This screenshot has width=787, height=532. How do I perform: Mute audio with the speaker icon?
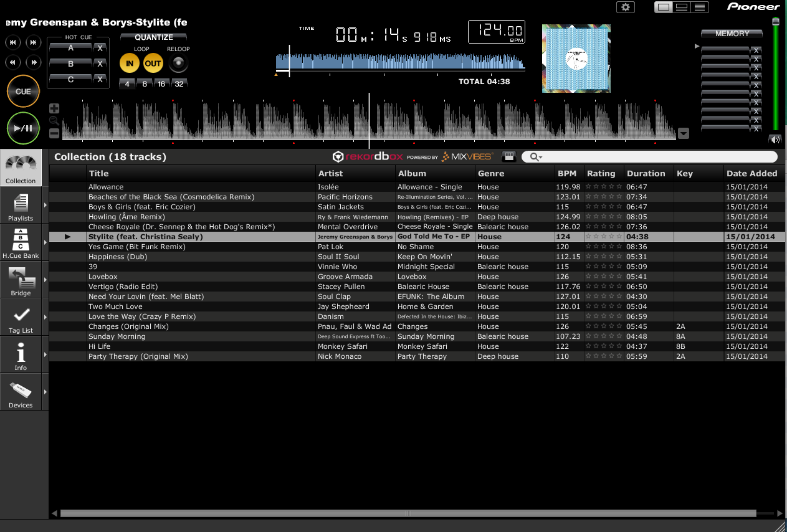[x=775, y=140]
